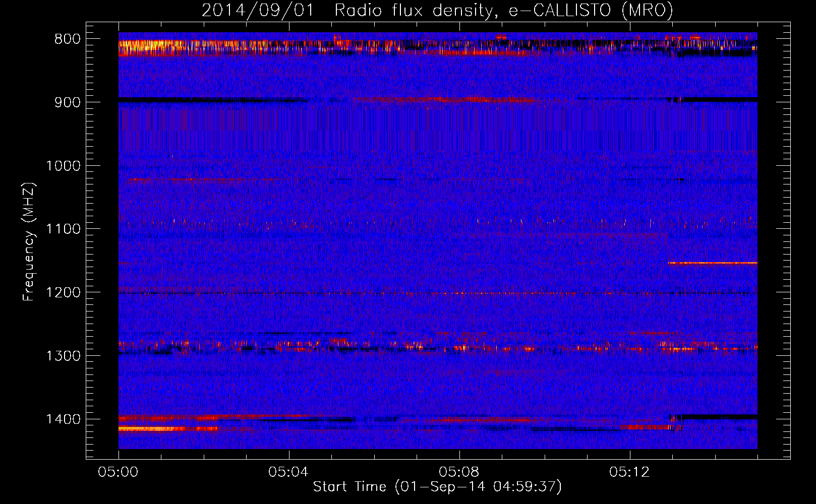Select the 1000 frequency axis label
This screenshot has width=816, height=504.
point(63,166)
